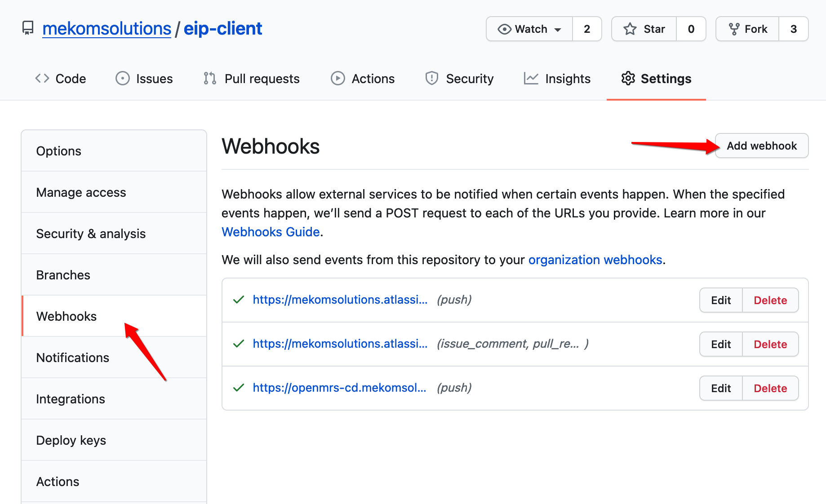826x504 pixels.
Task: Open Notifications in sidebar
Action: [x=114, y=358]
